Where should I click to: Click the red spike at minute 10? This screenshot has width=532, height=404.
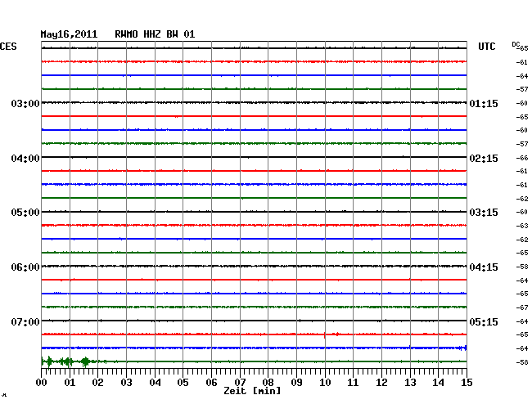(x=325, y=334)
